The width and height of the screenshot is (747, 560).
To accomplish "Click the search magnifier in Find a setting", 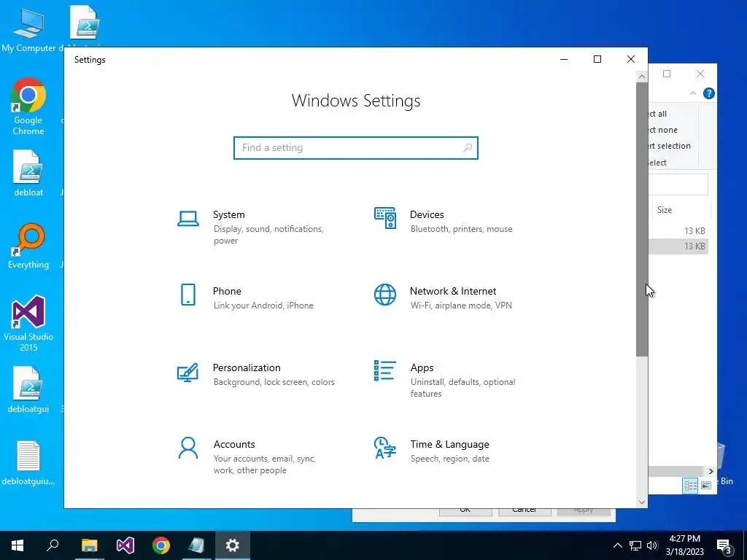I will (x=468, y=148).
